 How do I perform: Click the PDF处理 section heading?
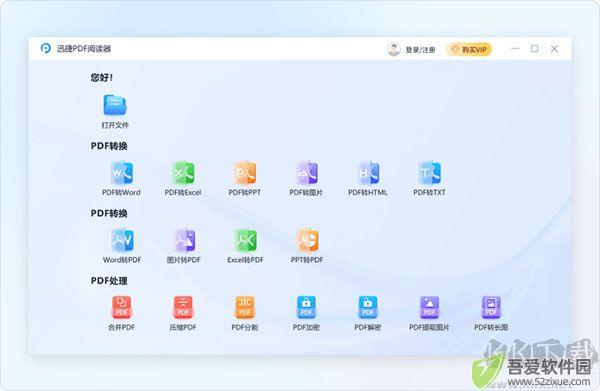pyautogui.click(x=109, y=281)
